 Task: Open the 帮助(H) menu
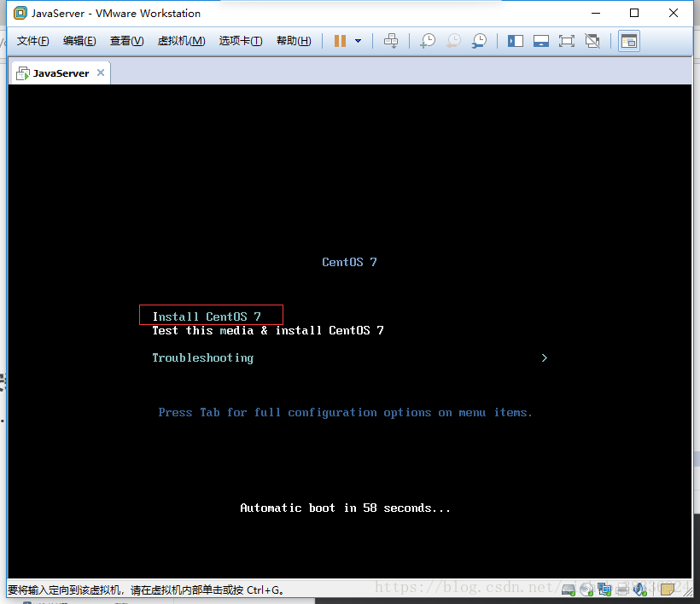pos(294,41)
